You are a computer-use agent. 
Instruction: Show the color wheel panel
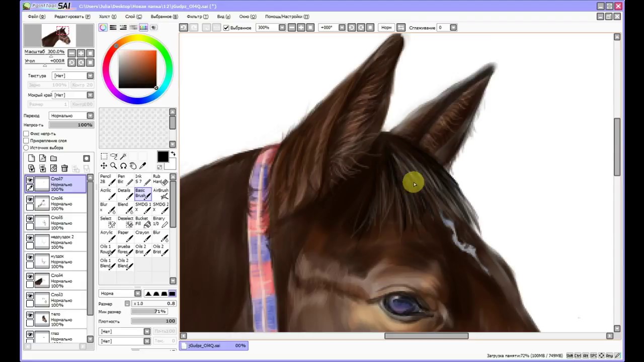click(x=103, y=28)
